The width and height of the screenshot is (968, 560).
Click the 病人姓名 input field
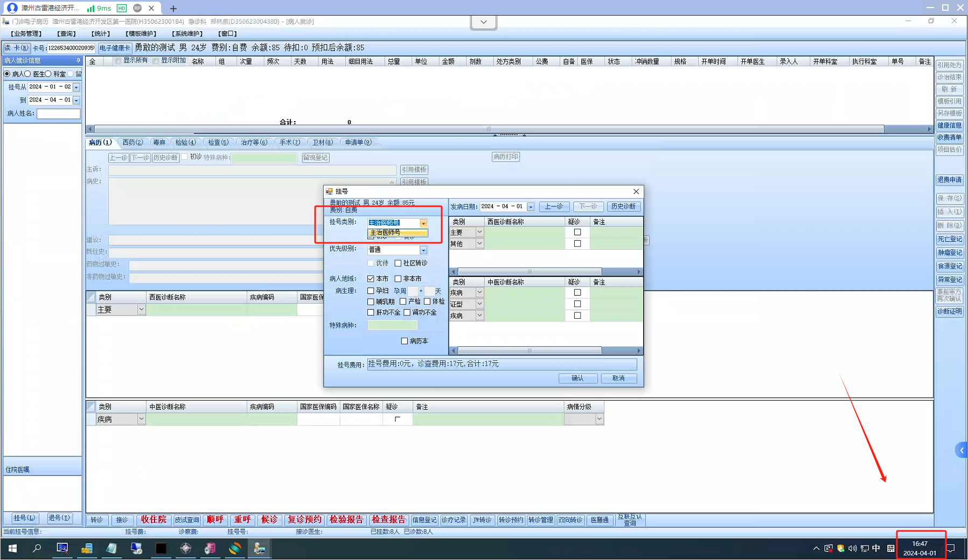pos(59,114)
